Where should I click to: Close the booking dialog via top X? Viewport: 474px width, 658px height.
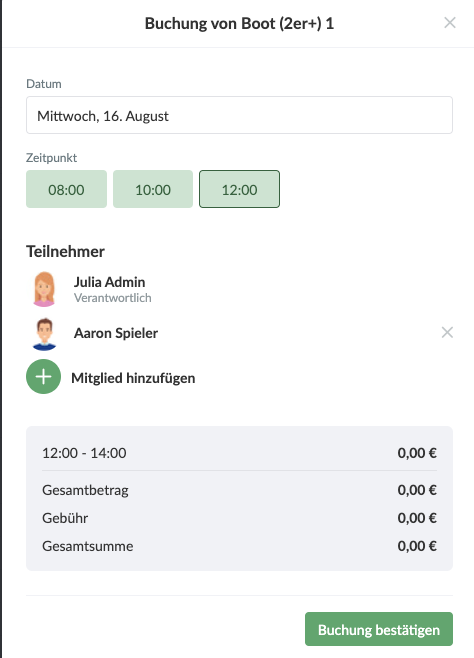tap(450, 23)
